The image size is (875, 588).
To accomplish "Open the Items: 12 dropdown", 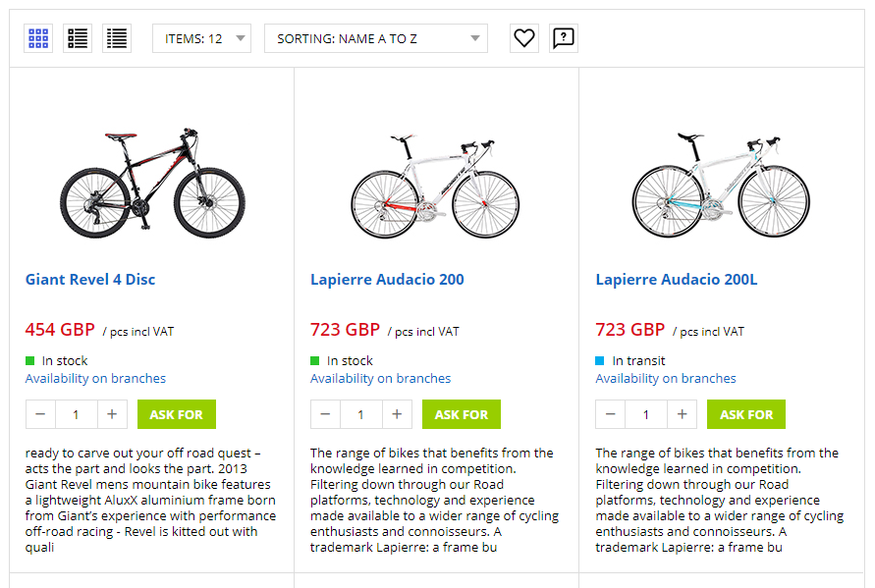I will [x=201, y=38].
